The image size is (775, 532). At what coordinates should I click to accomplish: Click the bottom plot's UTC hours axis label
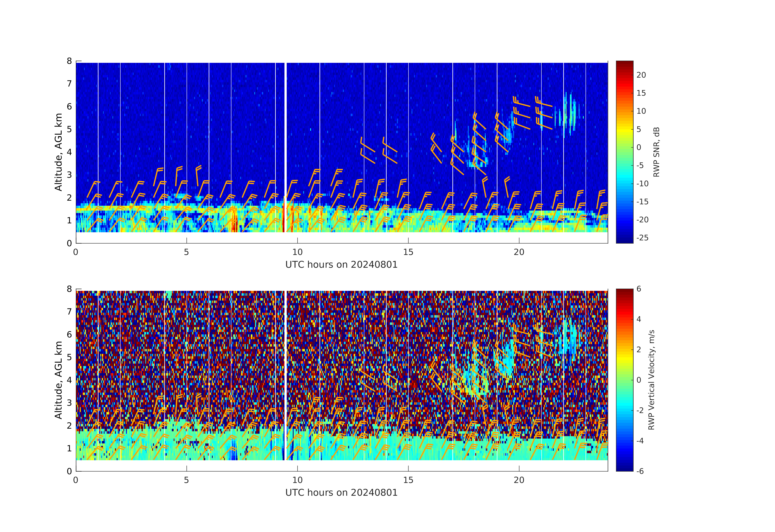click(341, 493)
